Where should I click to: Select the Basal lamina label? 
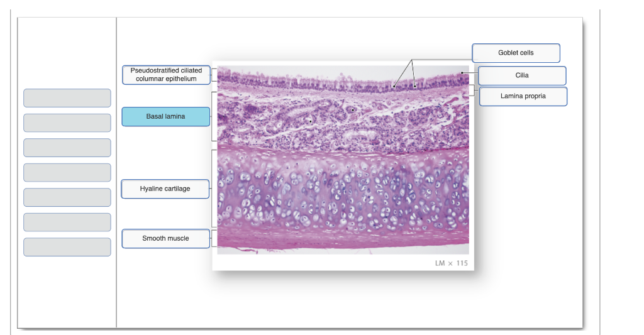point(166,117)
